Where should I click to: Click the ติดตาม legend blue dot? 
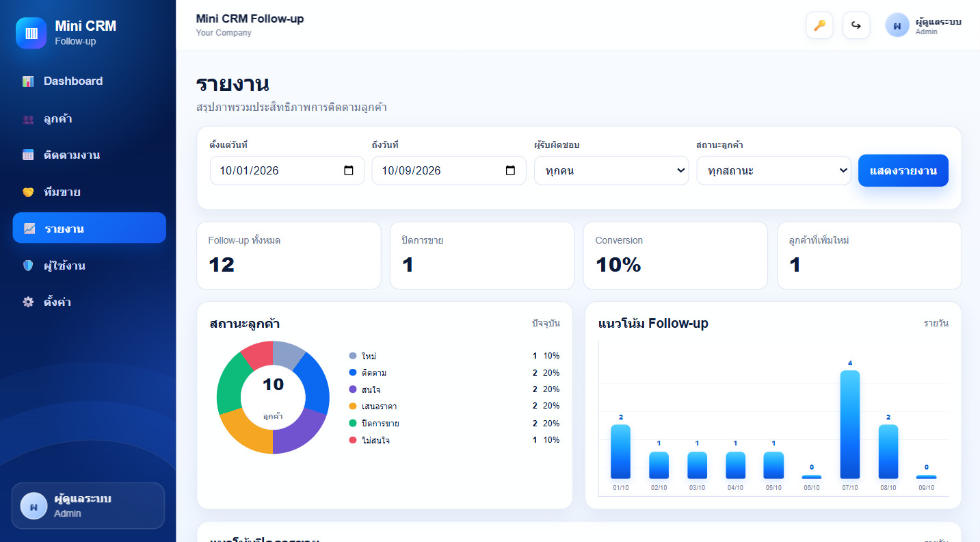[x=353, y=372]
